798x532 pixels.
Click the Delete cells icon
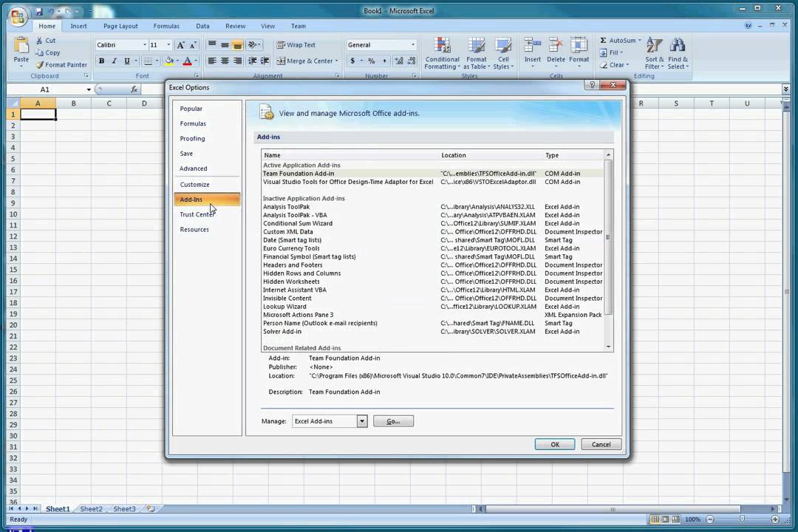[556, 46]
